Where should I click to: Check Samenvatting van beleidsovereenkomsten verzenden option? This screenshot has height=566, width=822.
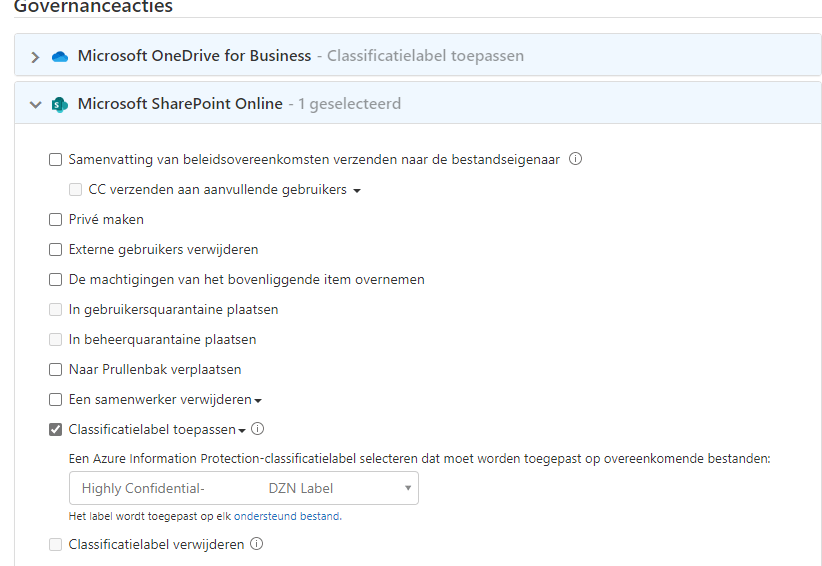coord(56,159)
